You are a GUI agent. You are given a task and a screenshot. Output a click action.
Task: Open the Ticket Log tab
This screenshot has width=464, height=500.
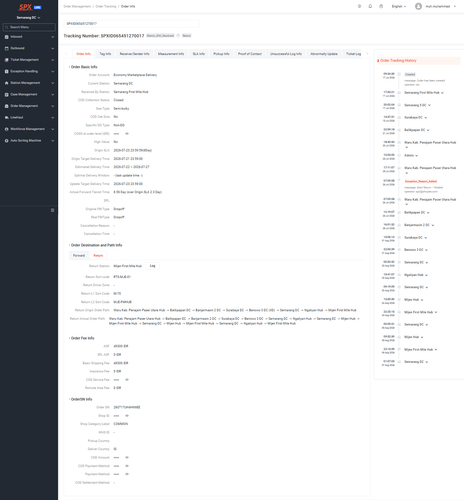[x=353, y=54]
